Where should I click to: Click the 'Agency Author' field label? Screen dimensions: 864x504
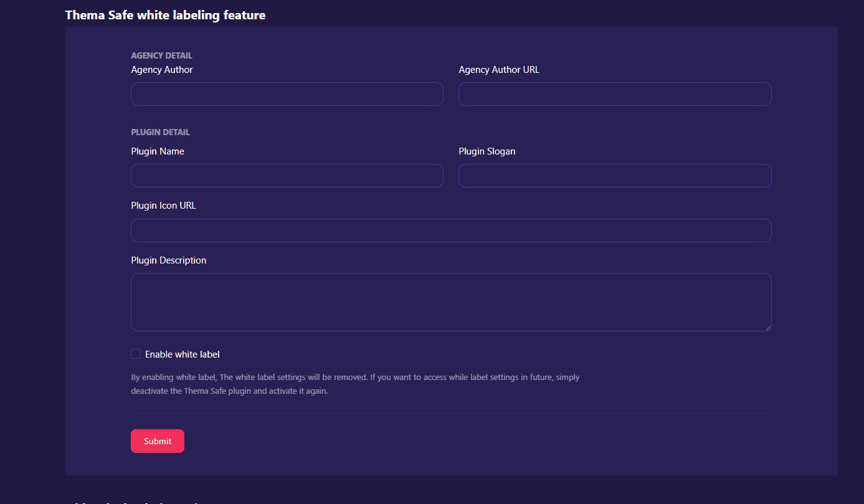pyautogui.click(x=162, y=70)
